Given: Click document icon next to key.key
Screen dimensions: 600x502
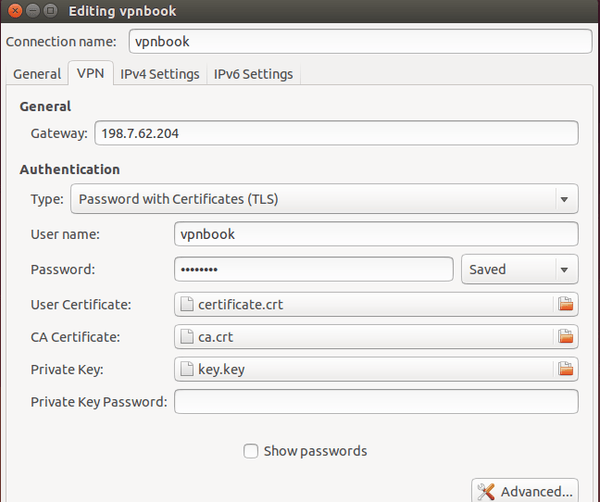Looking at the screenshot, I should 187,369.
